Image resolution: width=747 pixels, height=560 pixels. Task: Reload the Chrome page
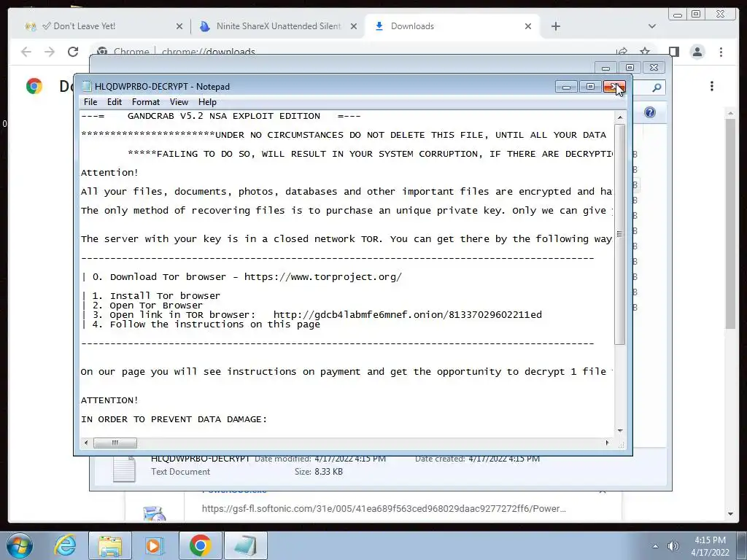(x=73, y=52)
